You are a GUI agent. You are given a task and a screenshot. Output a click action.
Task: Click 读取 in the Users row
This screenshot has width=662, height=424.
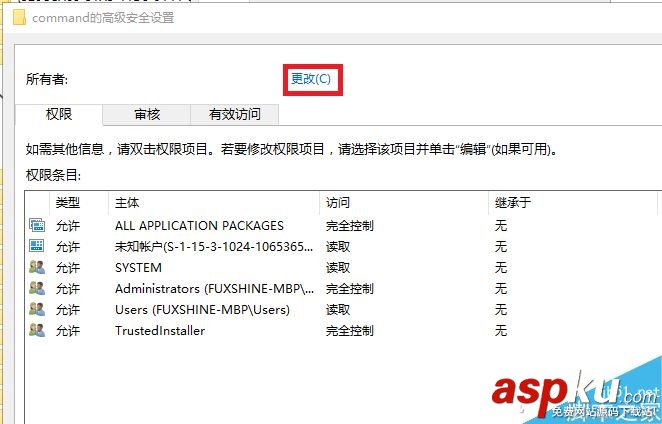pyautogui.click(x=338, y=310)
